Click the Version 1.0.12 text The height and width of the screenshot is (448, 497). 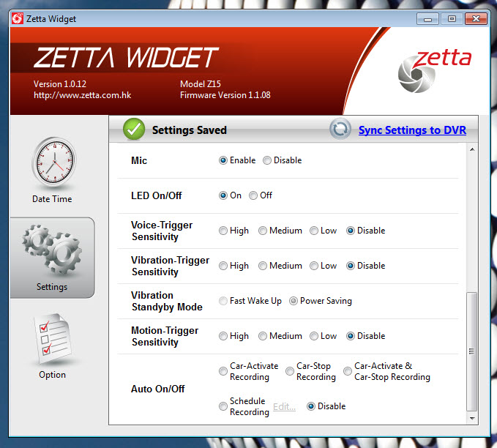(60, 84)
